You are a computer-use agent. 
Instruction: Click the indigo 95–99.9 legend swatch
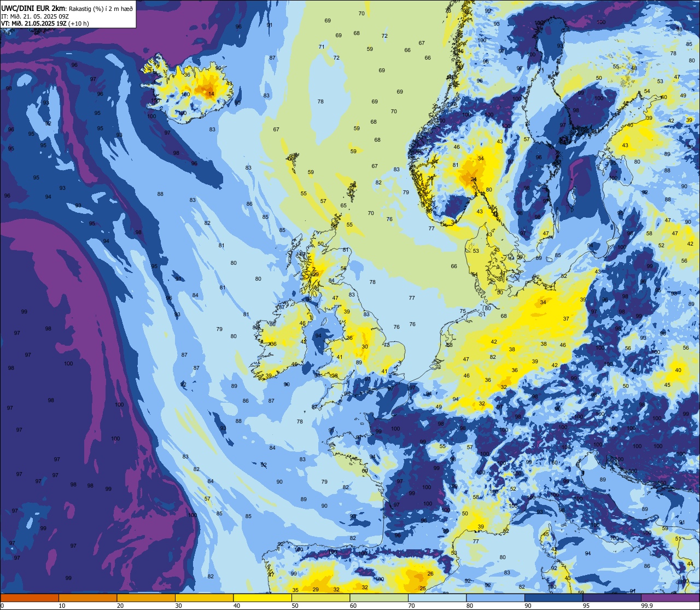click(612, 597)
